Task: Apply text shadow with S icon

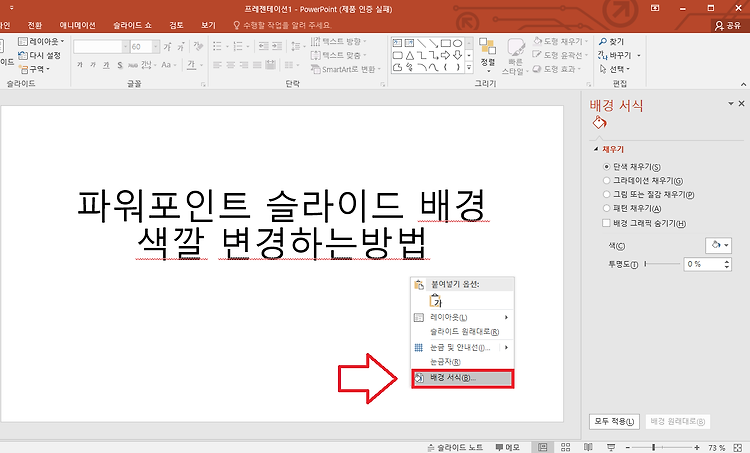Action: coord(120,65)
